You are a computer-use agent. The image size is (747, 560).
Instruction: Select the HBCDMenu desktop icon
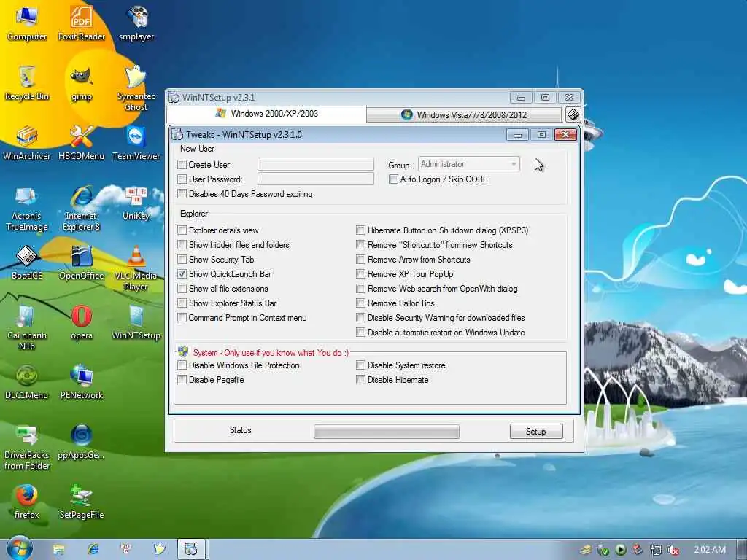(82, 142)
